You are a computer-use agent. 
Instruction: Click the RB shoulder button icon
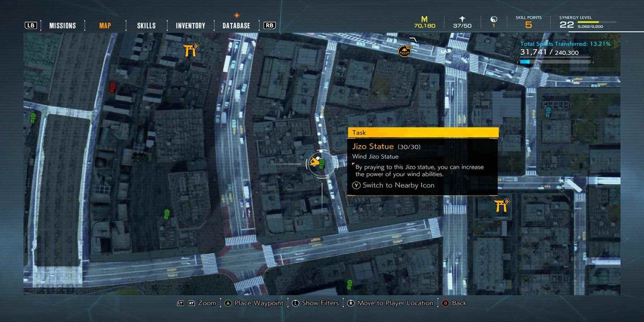270,25
